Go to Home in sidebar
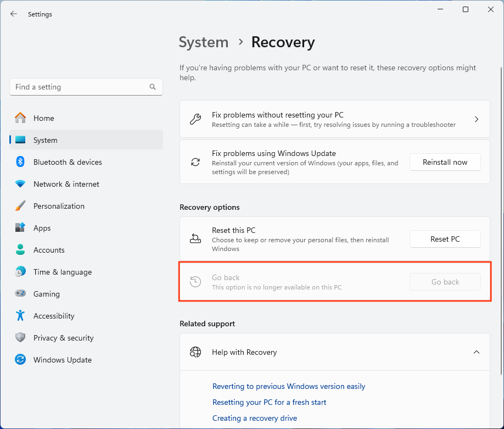The width and height of the screenshot is (504, 429). tap(43, 118)
